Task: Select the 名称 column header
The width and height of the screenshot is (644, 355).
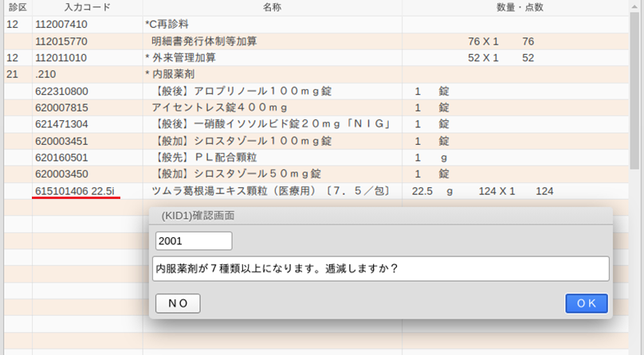Action: (x=272, y=7)
